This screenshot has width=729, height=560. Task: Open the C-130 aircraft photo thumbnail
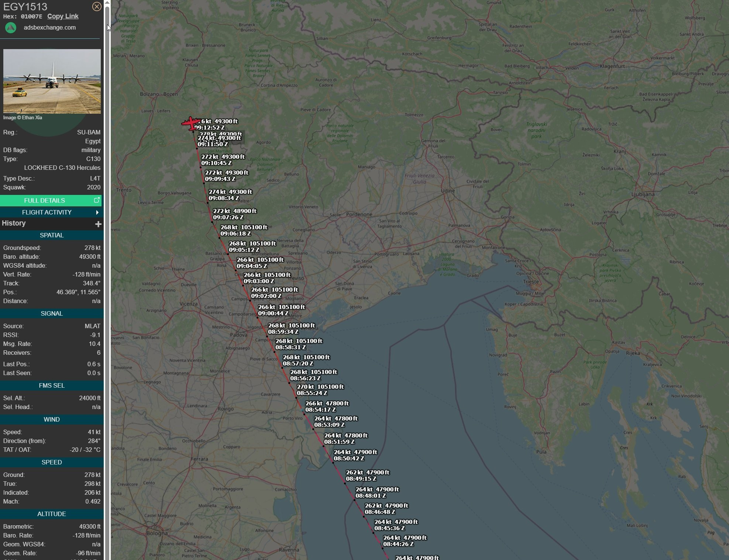(52, 81)
